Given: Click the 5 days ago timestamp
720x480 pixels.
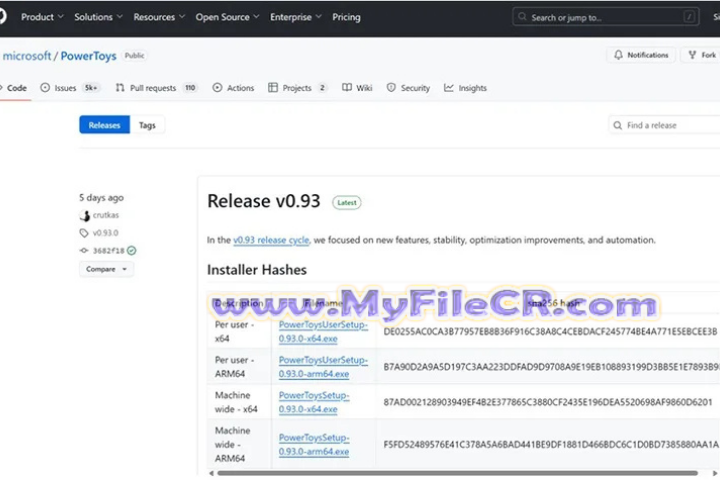Looking at the screenshot, I should click(x=101, y=198).
